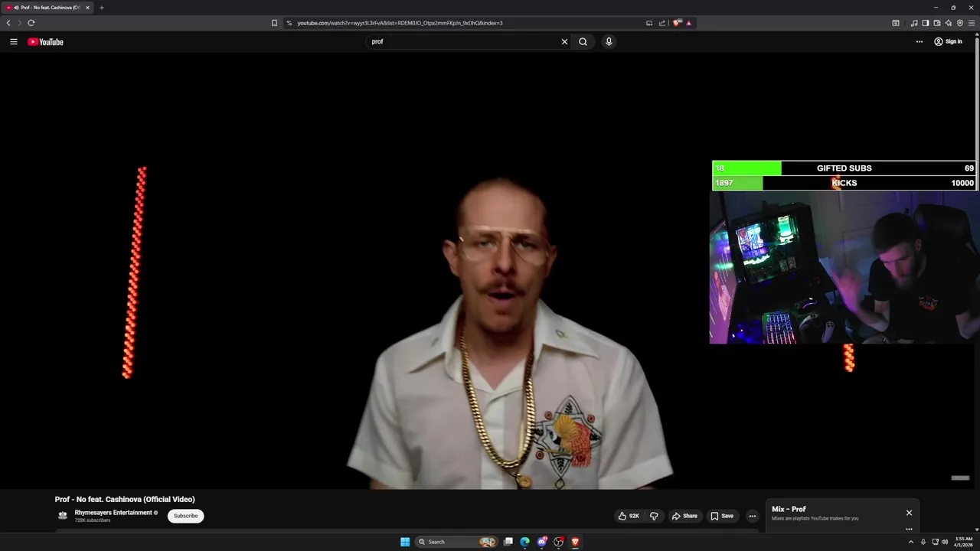
Task: Open Brave VPN shield icon
Action: tap(960, 23)
